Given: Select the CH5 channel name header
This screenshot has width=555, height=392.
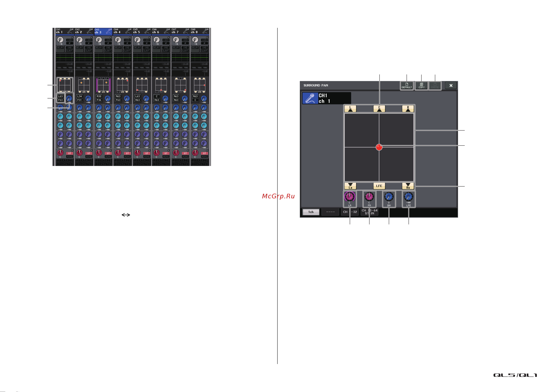Looking at the screenshot, I should tap(142, 31).
